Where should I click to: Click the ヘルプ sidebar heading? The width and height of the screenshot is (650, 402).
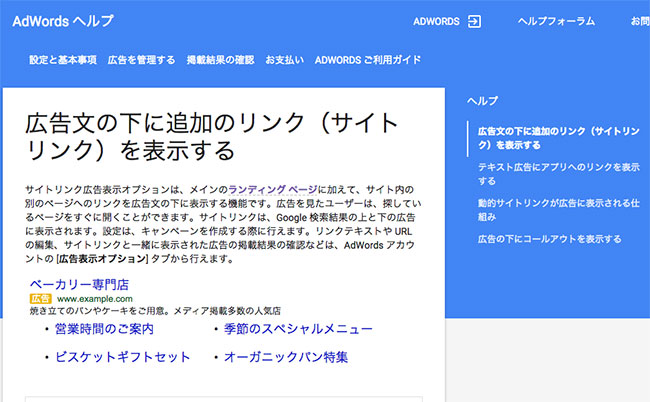click(483, 101)
